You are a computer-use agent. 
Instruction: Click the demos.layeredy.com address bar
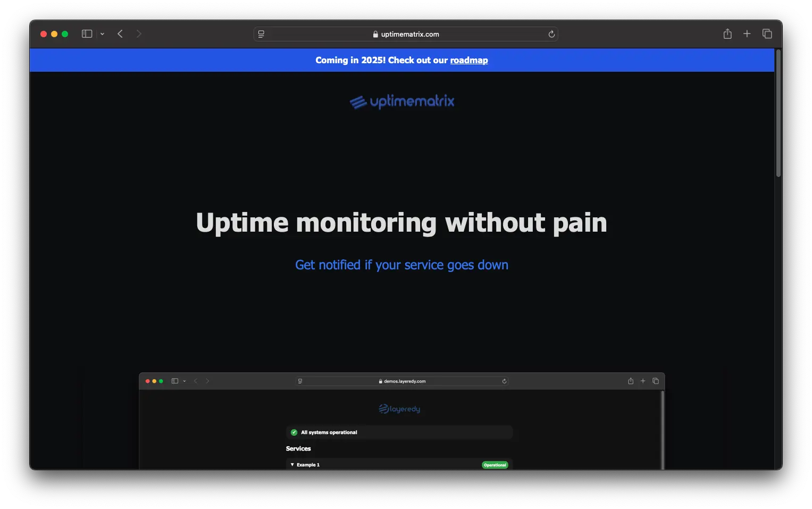402,381
